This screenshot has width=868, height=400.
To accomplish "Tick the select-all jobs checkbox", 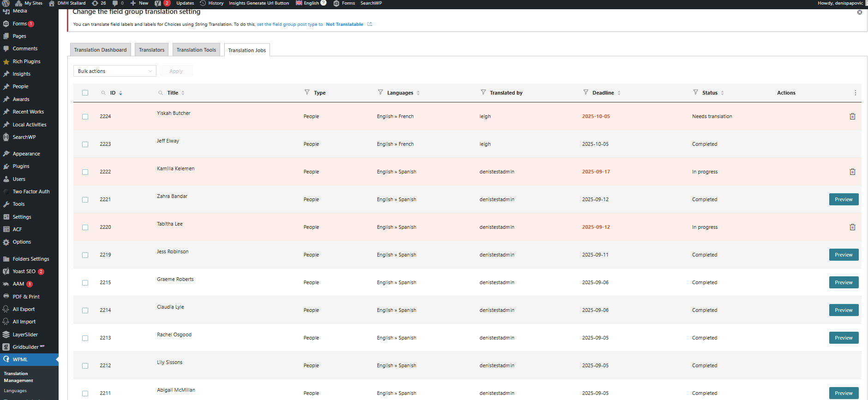I will click(x=85, y=93).
